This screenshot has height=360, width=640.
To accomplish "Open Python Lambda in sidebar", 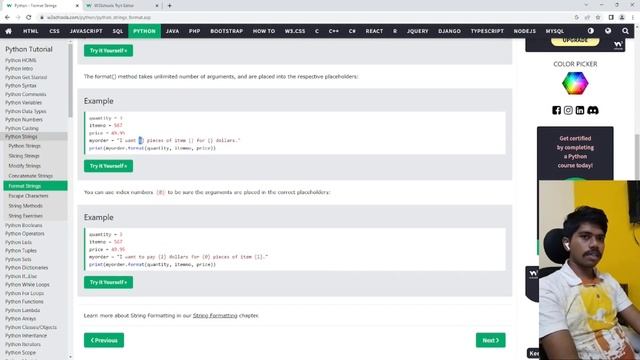I will pyautogui.click(x=22, y=310).
